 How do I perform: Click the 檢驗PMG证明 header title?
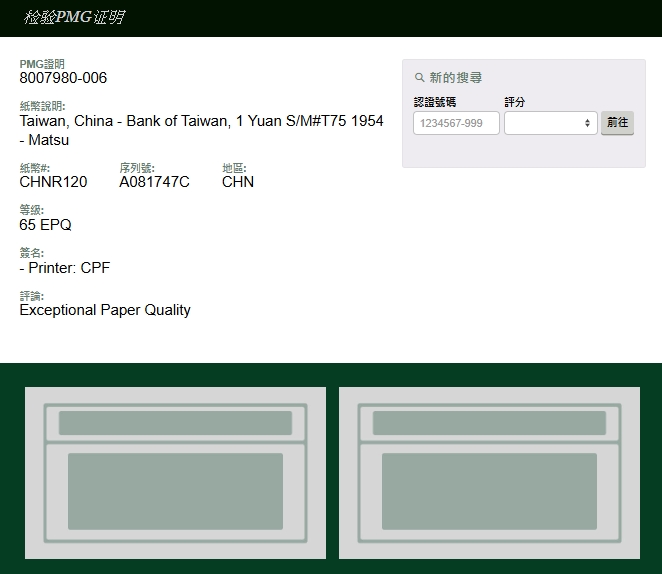point(74,17)
